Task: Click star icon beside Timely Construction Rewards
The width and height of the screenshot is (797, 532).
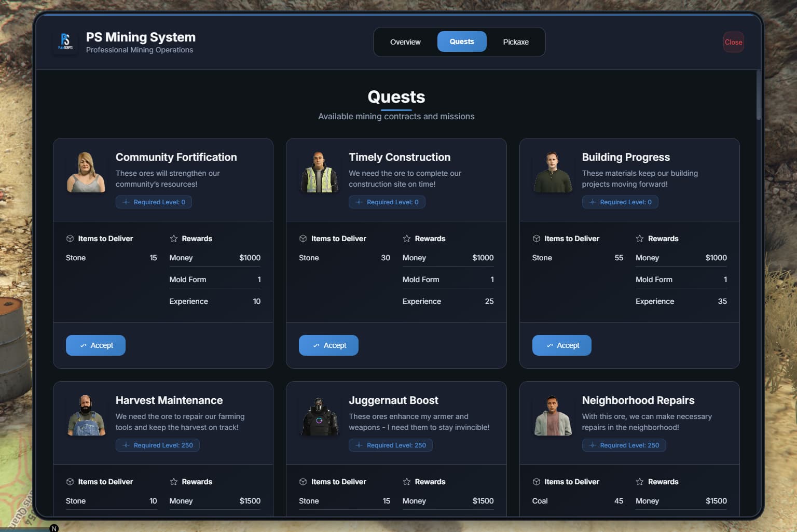Action: coord(407,239)
